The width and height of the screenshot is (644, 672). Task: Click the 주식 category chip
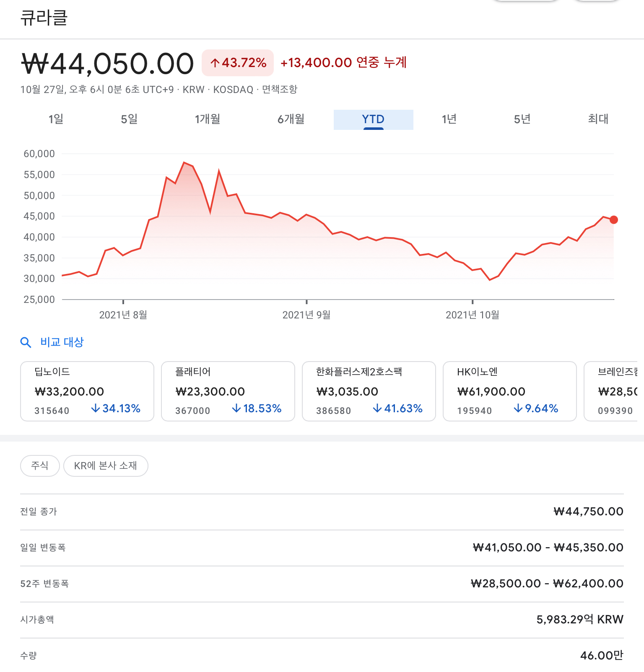40,466
